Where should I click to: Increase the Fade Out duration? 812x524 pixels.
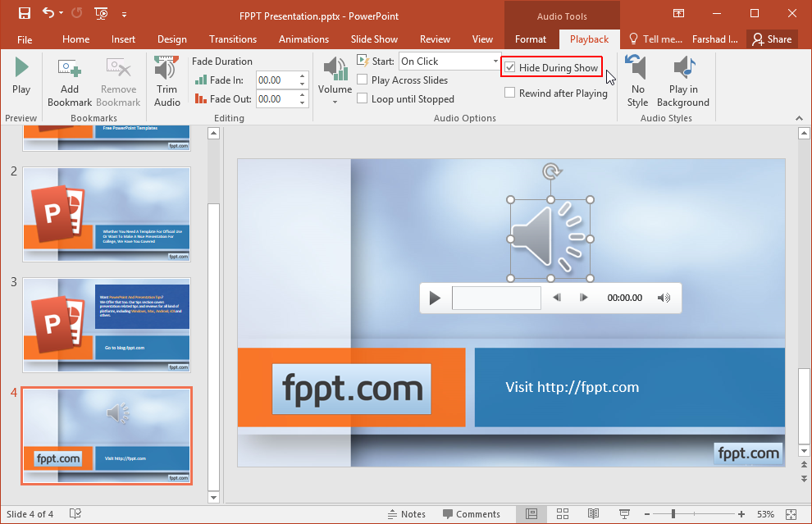point(303,95)
